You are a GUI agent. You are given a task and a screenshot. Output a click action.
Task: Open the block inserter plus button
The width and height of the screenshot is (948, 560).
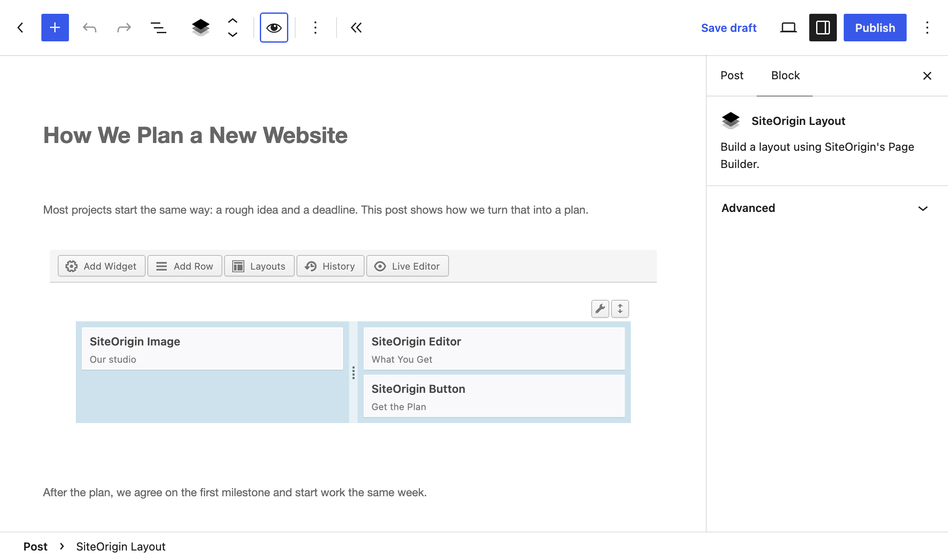55,28
